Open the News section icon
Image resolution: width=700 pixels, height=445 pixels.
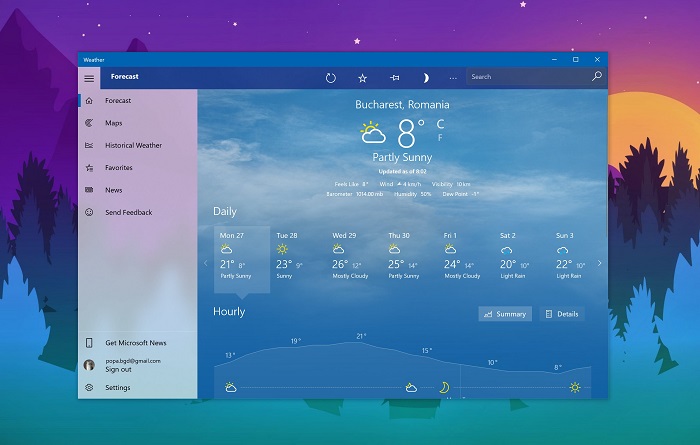[89, 190]
